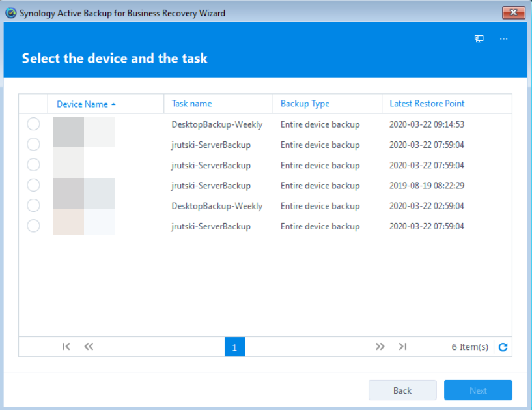Click the 2020-03-22 02:59:04 restore point

(427, 206)
